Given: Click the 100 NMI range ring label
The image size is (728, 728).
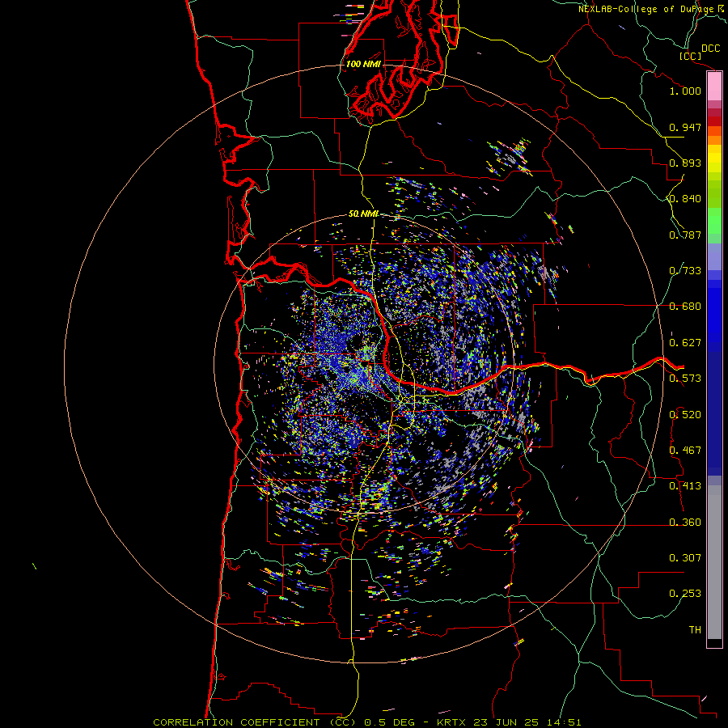Looking at the screenshot, I should click(363, 64).
